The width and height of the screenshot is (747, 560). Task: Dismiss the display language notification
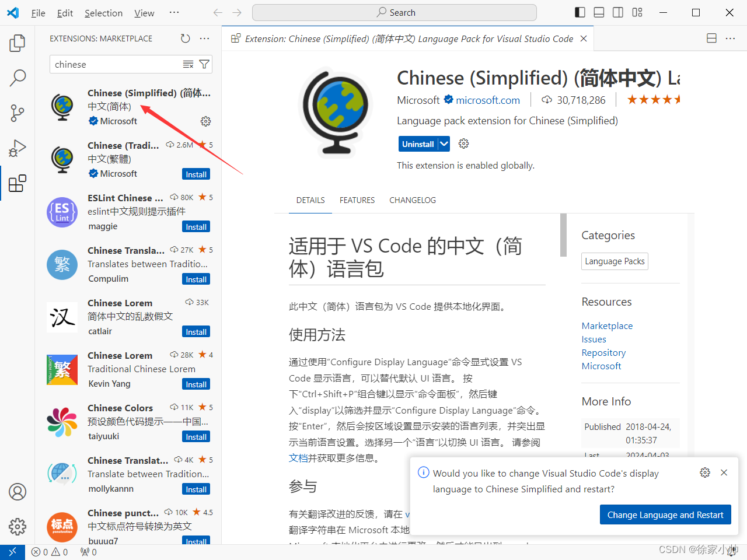724,473
